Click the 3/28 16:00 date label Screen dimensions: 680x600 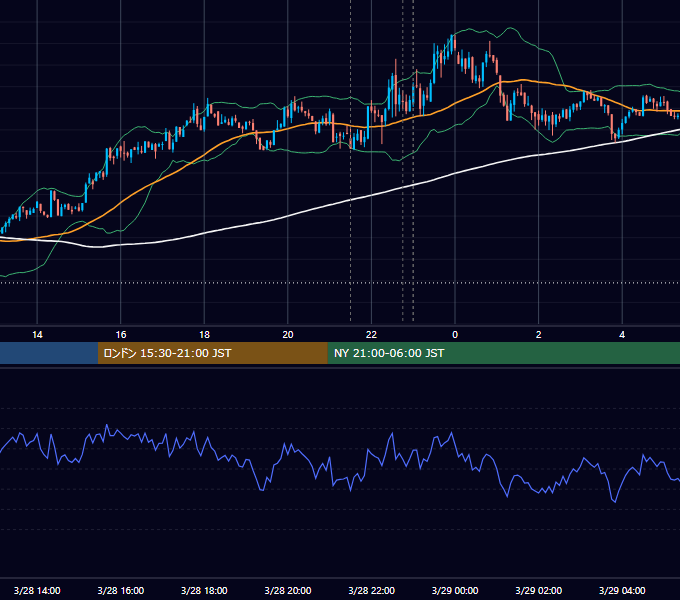121,590
